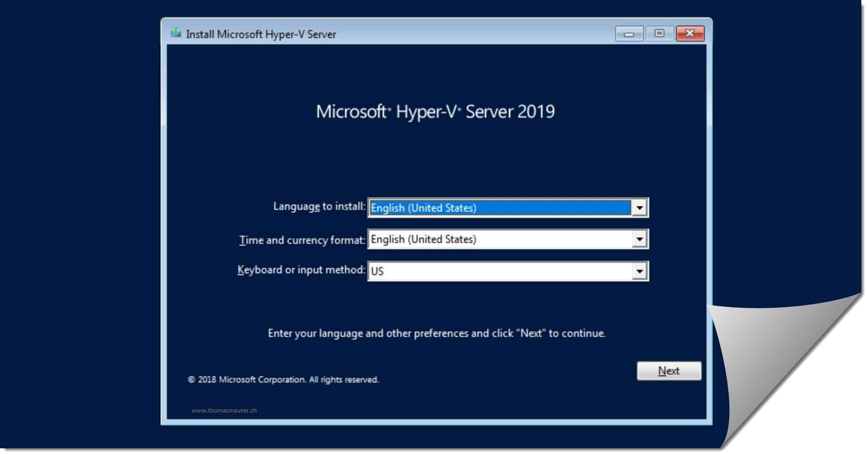Click the 'Install Microsoft Hyper-V Server' window title
The image size is (868, 455).
[261, 34]
